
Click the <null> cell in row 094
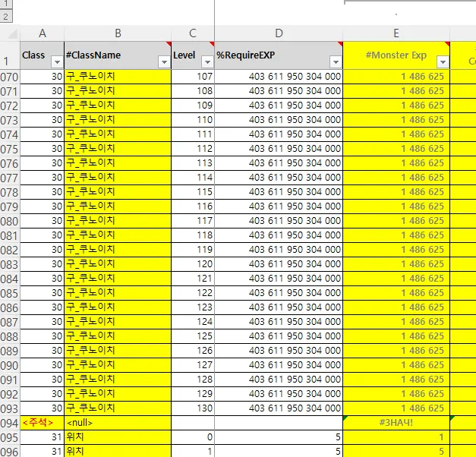[x=118, y=423]
